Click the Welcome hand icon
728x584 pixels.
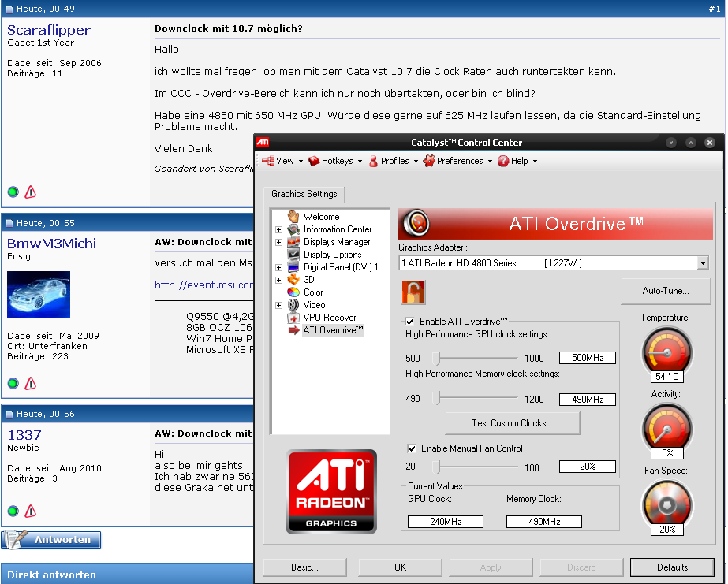coord(293,217)
